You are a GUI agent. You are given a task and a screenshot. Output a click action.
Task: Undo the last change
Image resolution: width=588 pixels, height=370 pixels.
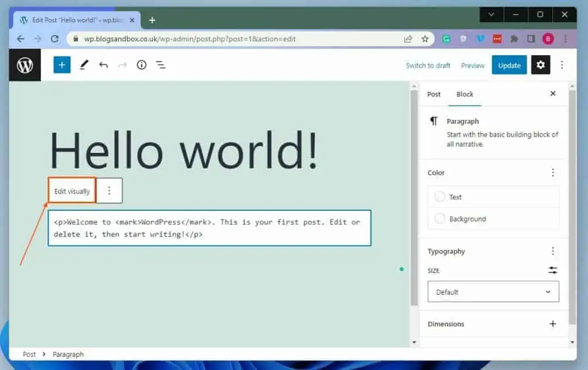click(103, 65)
